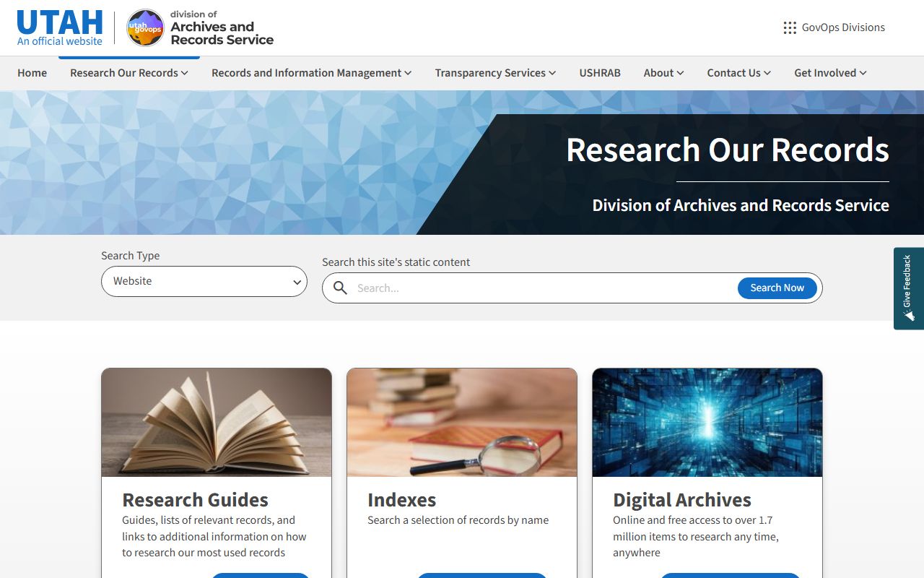Click the Utah GovOps circular logo

(x=145, y=27)
